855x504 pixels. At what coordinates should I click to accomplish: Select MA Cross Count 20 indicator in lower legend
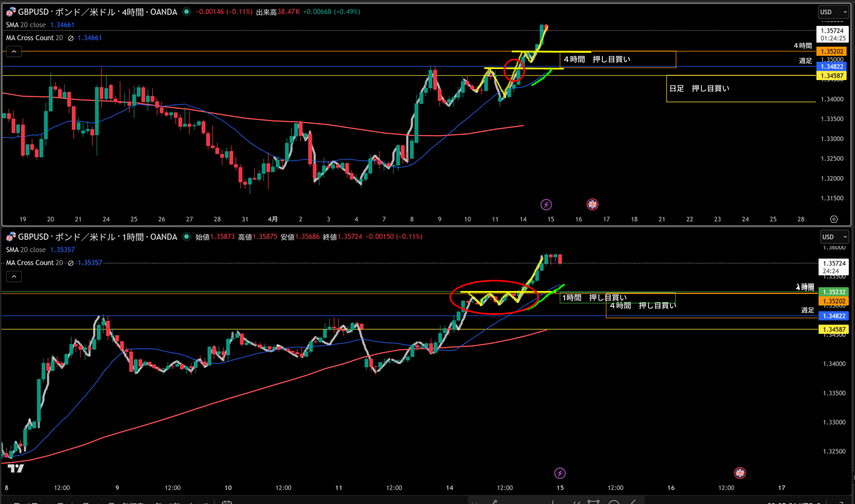(x=34, y=263)
